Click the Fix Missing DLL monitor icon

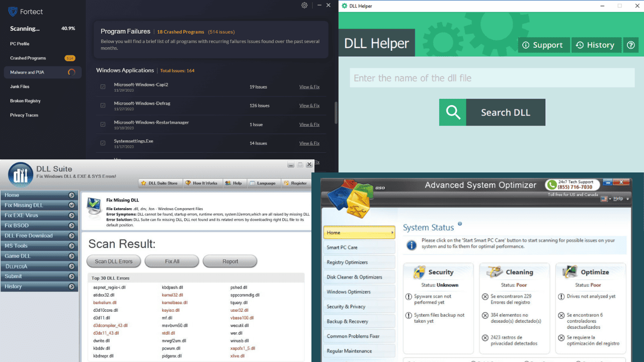pos(94,206)
